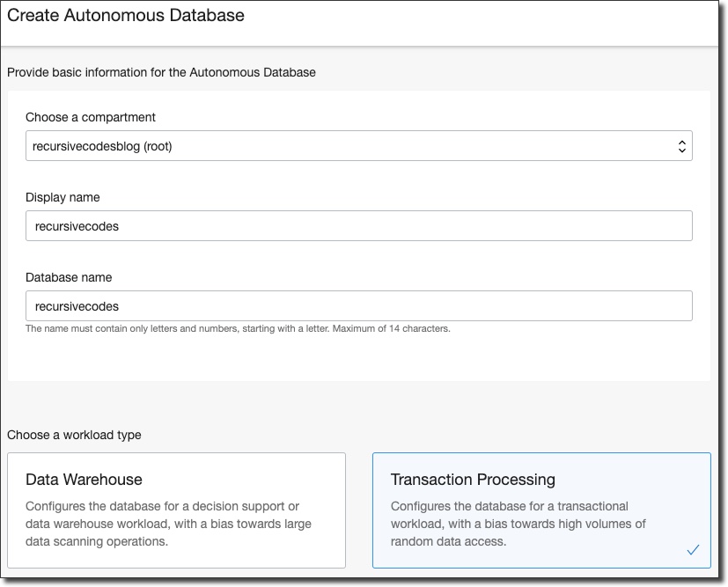Click the up-down arrows on the compartment selector
728x587 pixels.
681,147
